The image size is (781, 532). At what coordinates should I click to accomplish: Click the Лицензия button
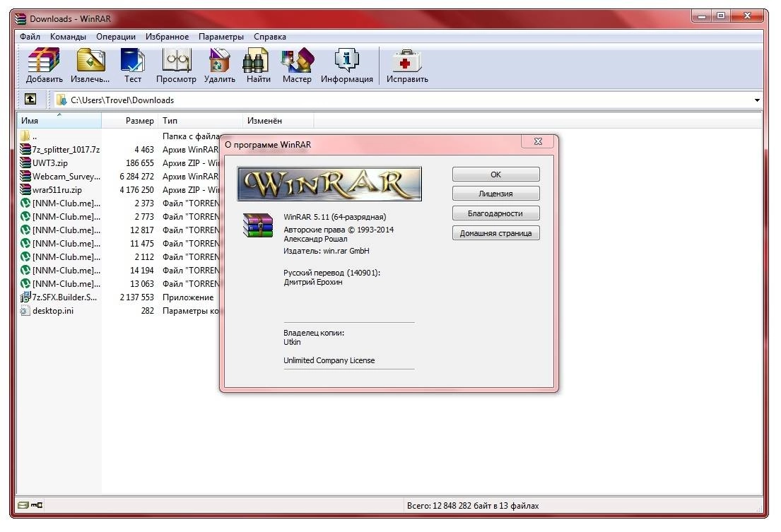click(495, 194)
